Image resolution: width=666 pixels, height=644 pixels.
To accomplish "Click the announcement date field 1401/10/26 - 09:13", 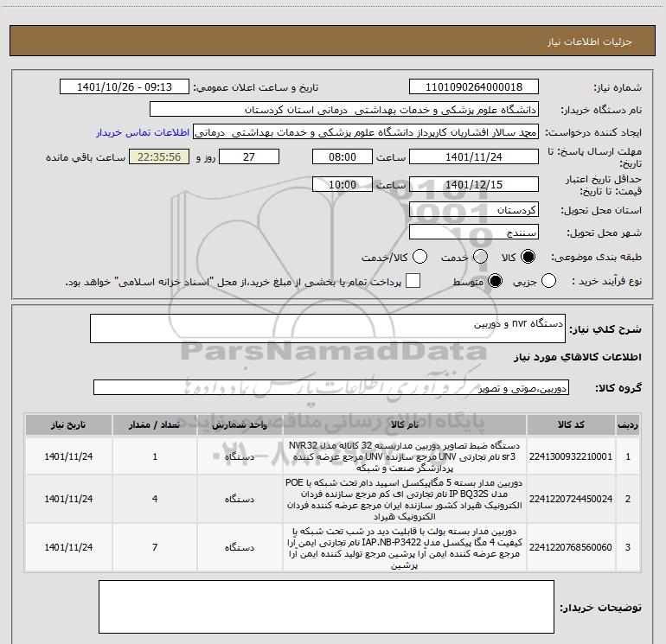I will click(x=125, y=87).
